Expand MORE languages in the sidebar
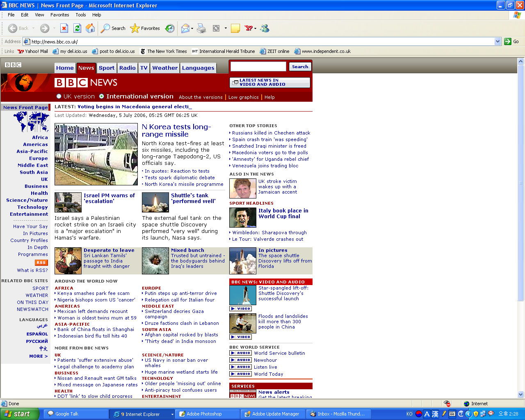Screen dimensions: 525x420 (39, 356)
